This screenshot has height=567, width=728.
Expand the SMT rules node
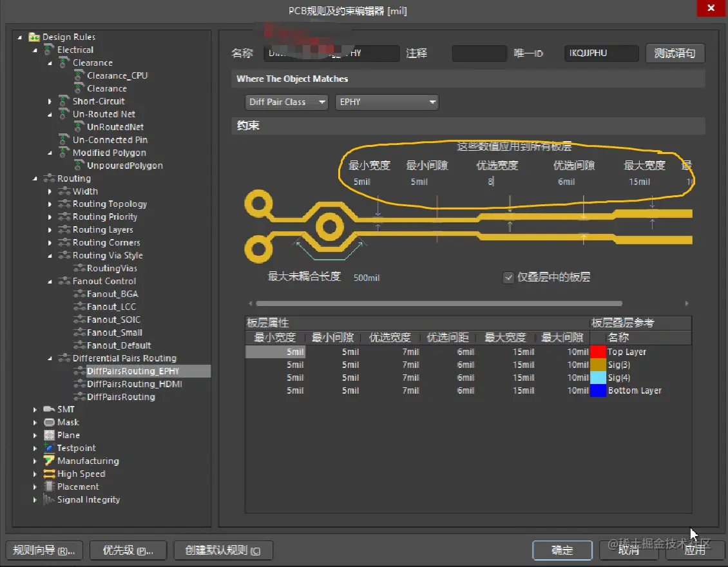click(x=35, y=410)
